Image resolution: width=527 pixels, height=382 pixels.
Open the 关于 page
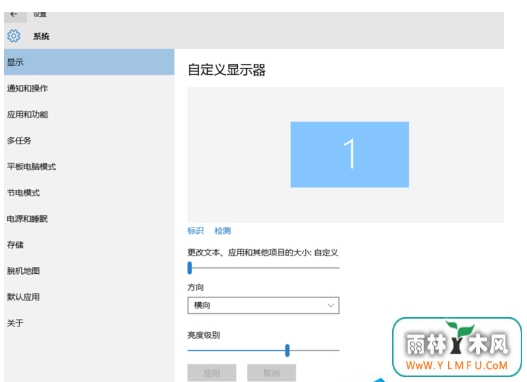[x=89, y=323]
